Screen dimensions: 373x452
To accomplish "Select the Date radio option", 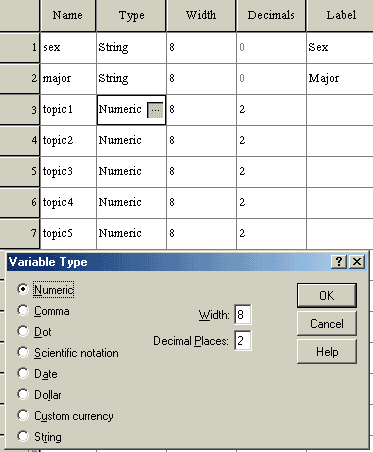I will tap(23, 373).
